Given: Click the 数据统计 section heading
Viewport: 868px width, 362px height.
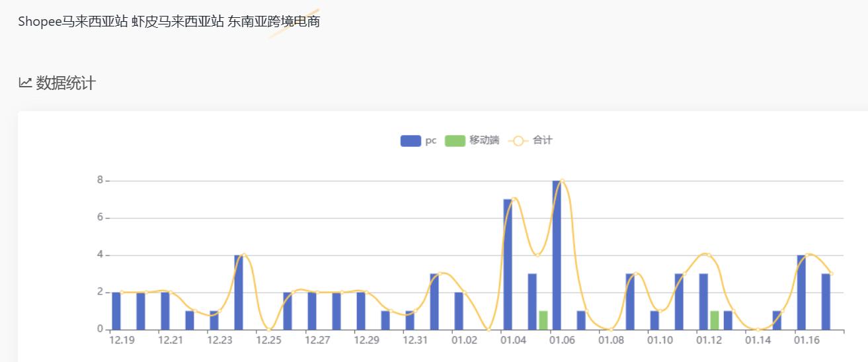Looking at the screenshot, I should coord(65,83).
